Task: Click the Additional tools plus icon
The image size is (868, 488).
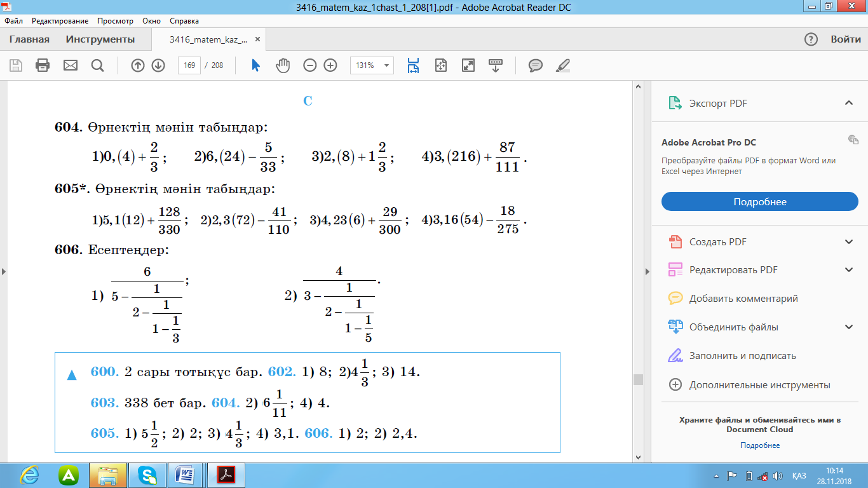Action: (676, 384)
